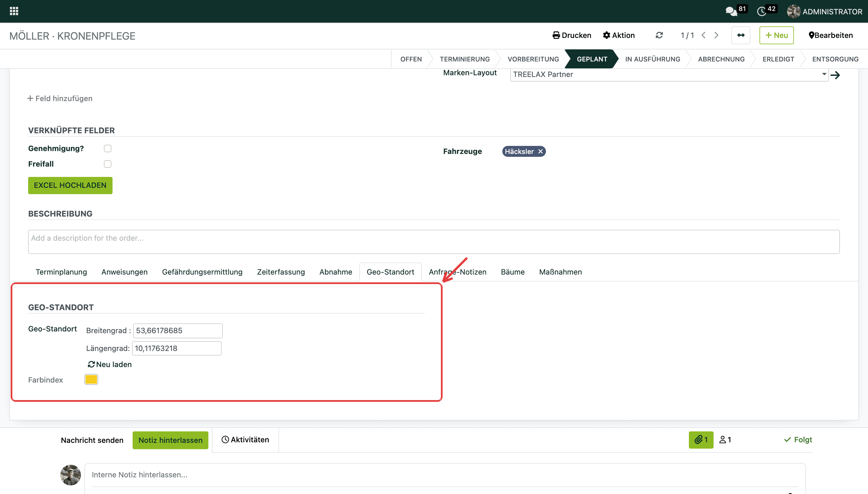Click the yellow Farbindex swatch
The height and width of the screenshot is (494, 868).
pyautogui.click(x=91, y=379)
